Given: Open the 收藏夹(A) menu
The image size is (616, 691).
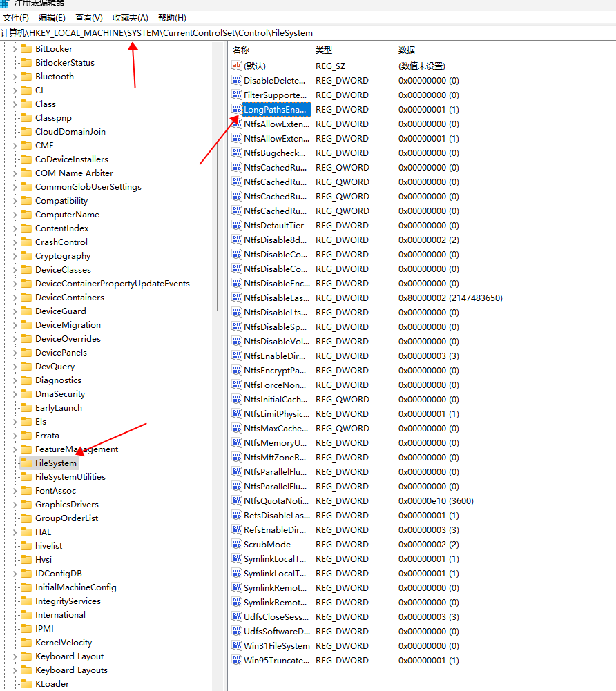Looking at the screenshot, I should click(130, 18).
